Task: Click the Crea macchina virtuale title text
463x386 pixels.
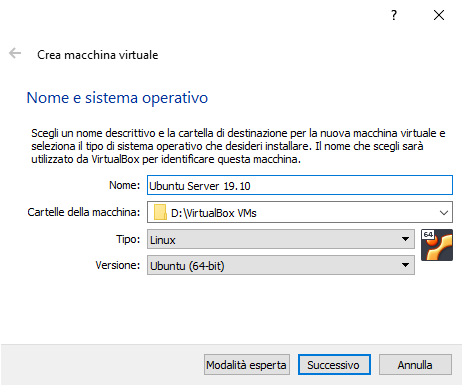Action: (x=98, y=55)
